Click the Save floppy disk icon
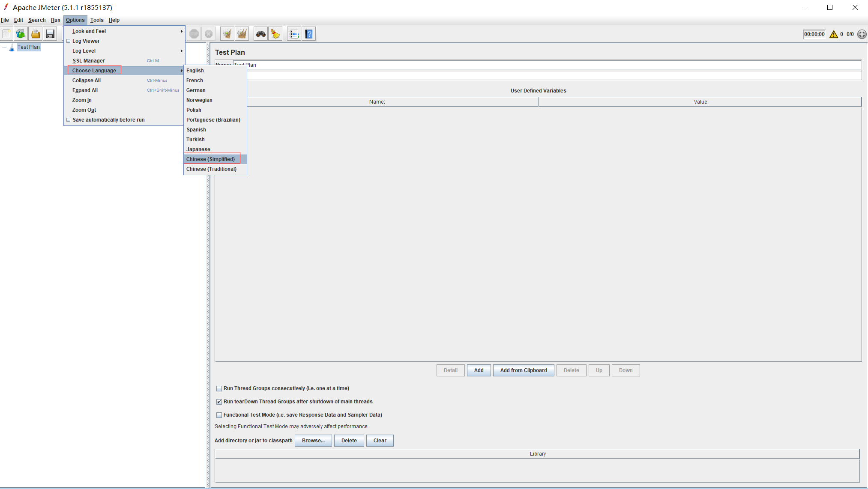This screenshot has height=489, width=868. pyautogui.click(x=50, y=34)
